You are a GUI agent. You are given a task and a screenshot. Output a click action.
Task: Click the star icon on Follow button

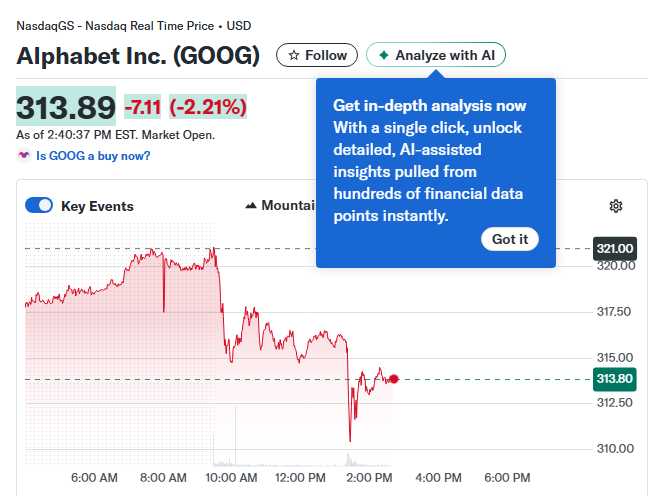293,56
